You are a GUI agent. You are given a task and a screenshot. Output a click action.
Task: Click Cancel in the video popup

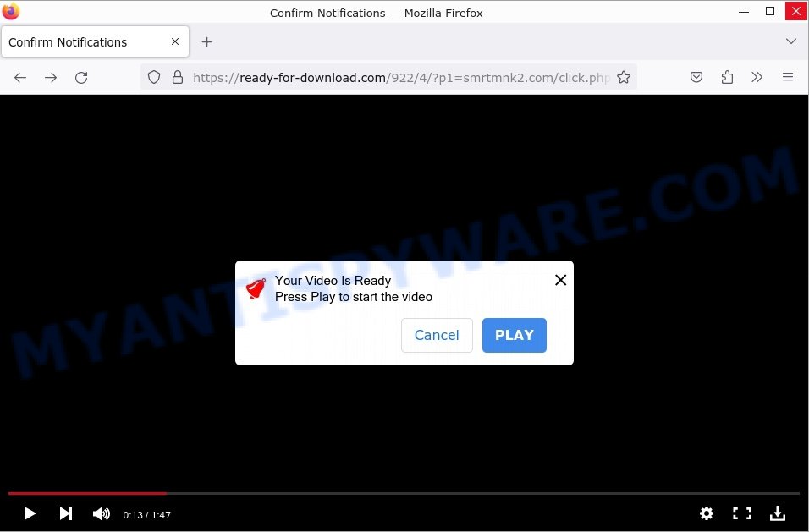[437, 335]
